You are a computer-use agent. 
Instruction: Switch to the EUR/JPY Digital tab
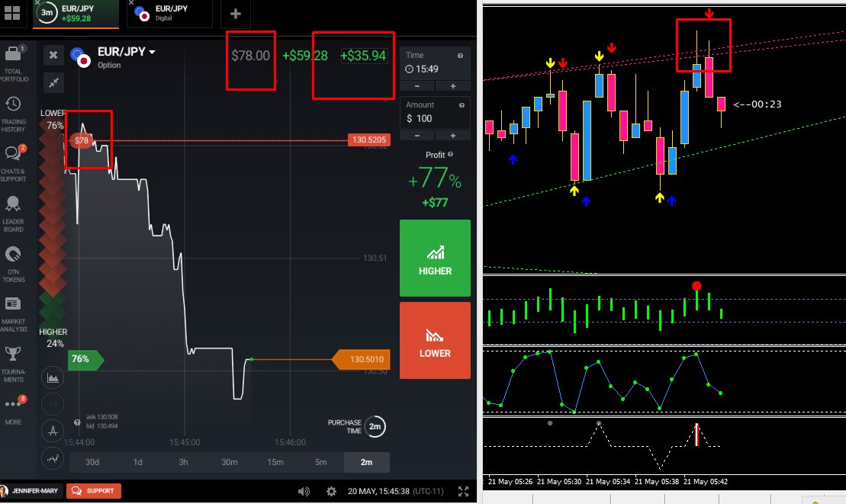(169, 14)
